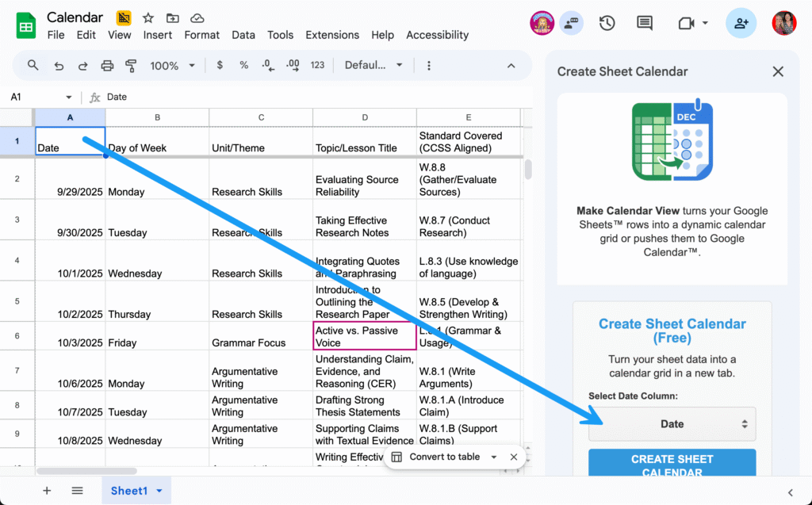
Task: Print the spreadsheet using printer icon
Action: tap(108, 65)
